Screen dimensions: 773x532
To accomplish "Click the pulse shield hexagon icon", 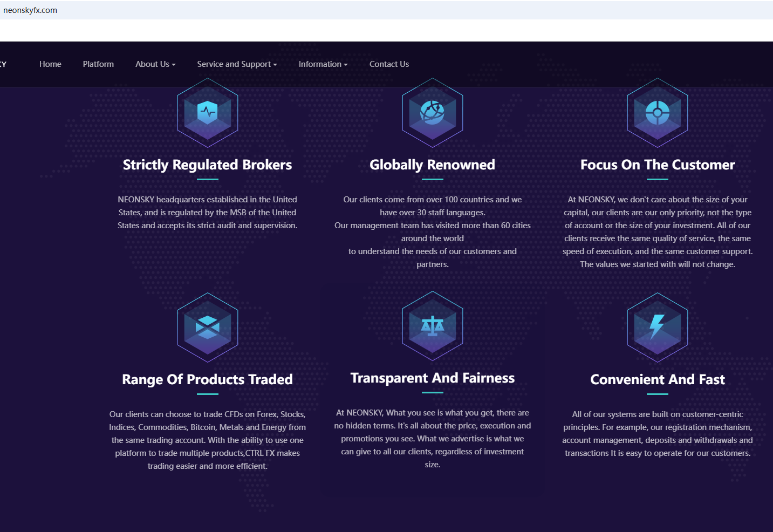I will pos(208,113).
